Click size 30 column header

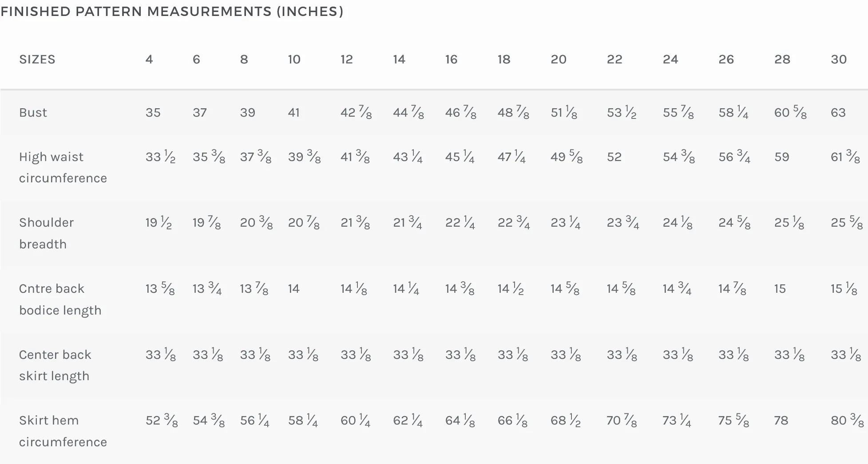pos(839,59)
